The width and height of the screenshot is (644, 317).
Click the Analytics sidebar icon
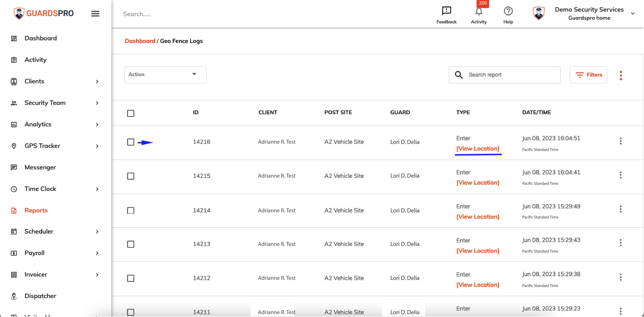pos(14,124)
